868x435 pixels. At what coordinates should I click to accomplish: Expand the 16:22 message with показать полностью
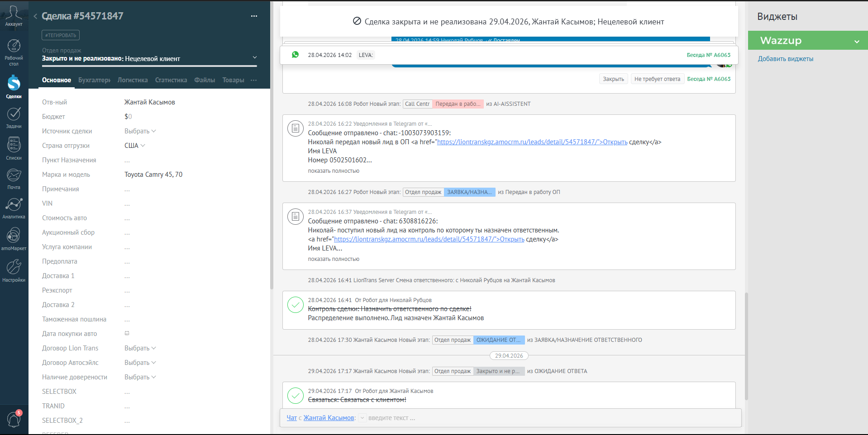[x=334, y=171]
